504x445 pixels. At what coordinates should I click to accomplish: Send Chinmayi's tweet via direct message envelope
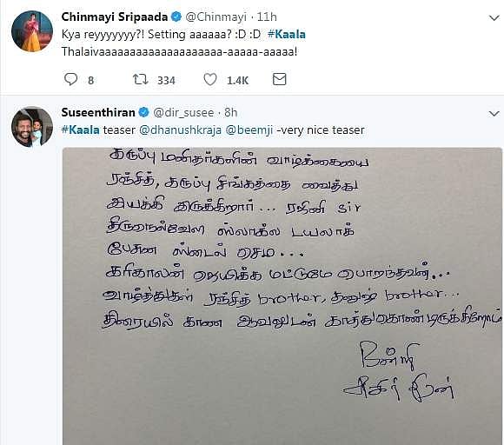pyautogui.click(x=279, y=79)
